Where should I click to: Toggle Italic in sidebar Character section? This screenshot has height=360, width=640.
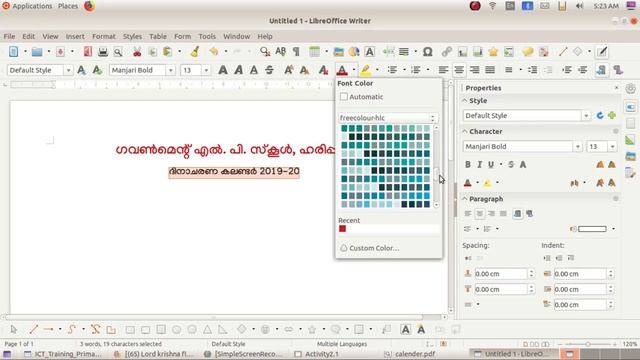point(479,164)
